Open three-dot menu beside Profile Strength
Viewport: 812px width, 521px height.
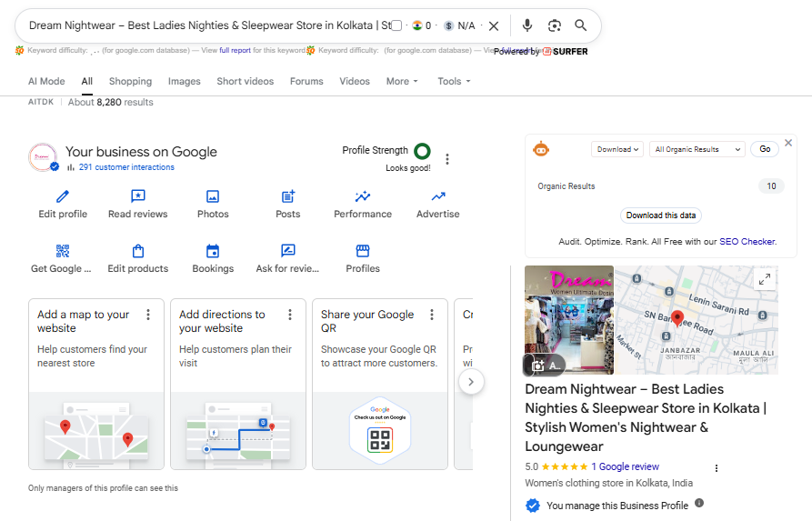447,159
